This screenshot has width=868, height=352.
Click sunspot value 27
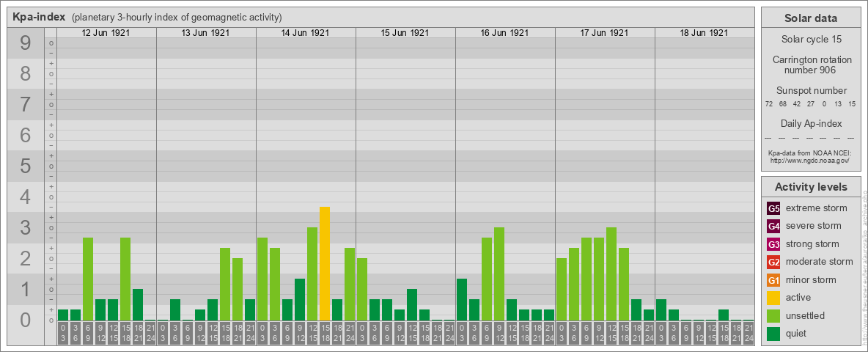coord(810,103)
